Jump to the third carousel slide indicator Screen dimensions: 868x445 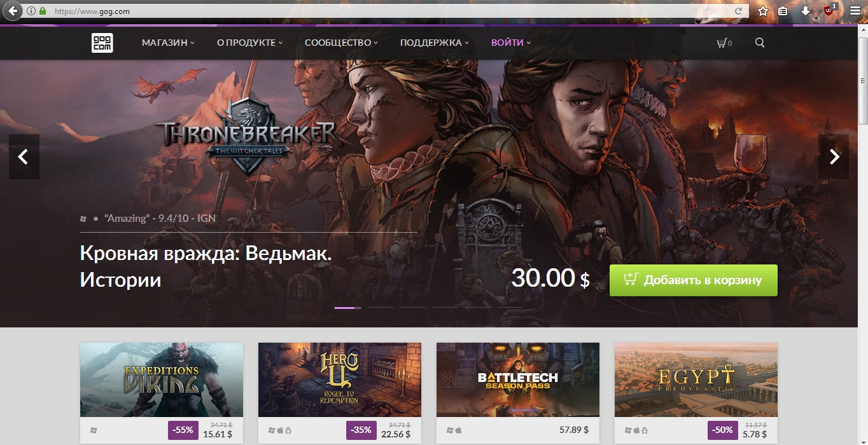pyautogui.click(x=413, y=308)
